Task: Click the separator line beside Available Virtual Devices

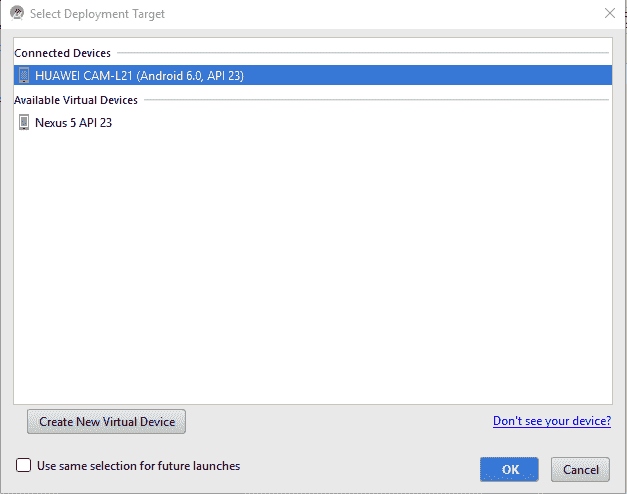Action: [x=376, y=100]
